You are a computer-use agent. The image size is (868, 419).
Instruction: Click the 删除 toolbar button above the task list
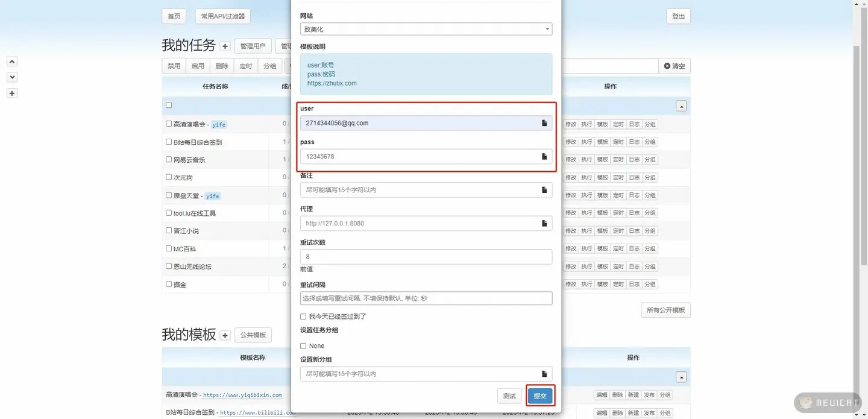pos(222,66)
